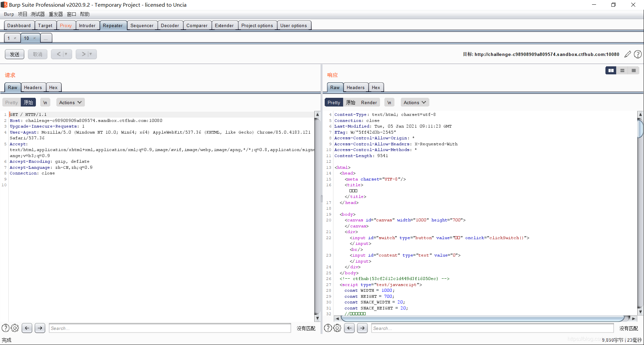This screenshot has height=345, width=644.
Task: Select response Headers tab
Action: click(x=356, y=87)
